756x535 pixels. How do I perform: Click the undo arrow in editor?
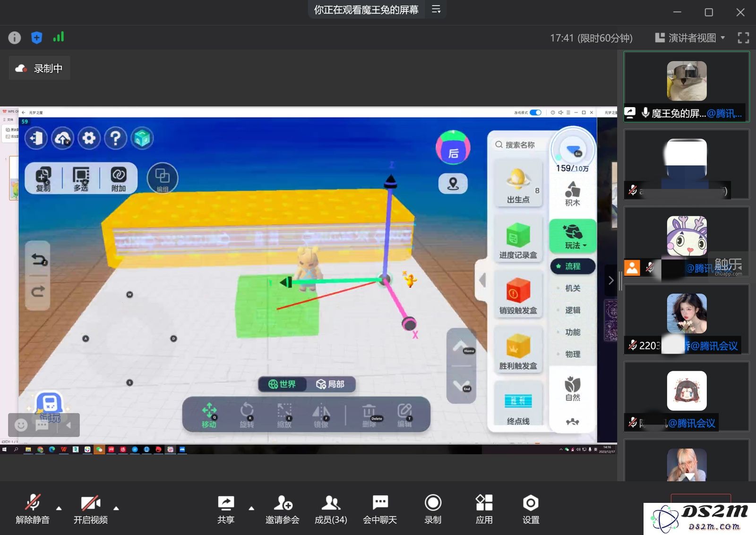[x=38, y=259]
